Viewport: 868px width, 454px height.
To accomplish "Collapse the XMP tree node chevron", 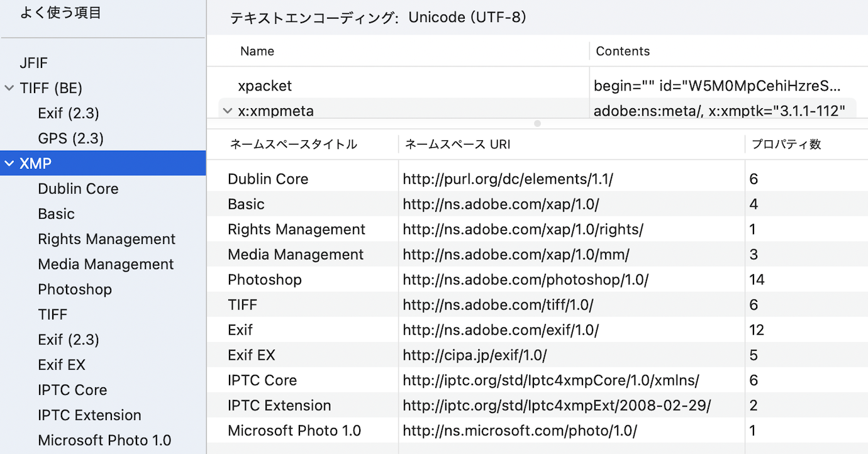I will pyautogui.click(x=9, y=163).
